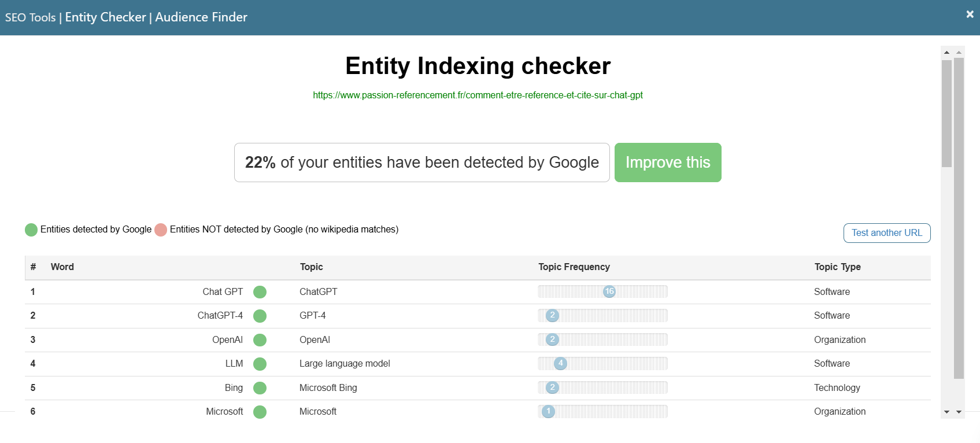This screenshot has height=443, width=980.
Task: Click scrollbar up arrow at top
Action: click(946, 53)
